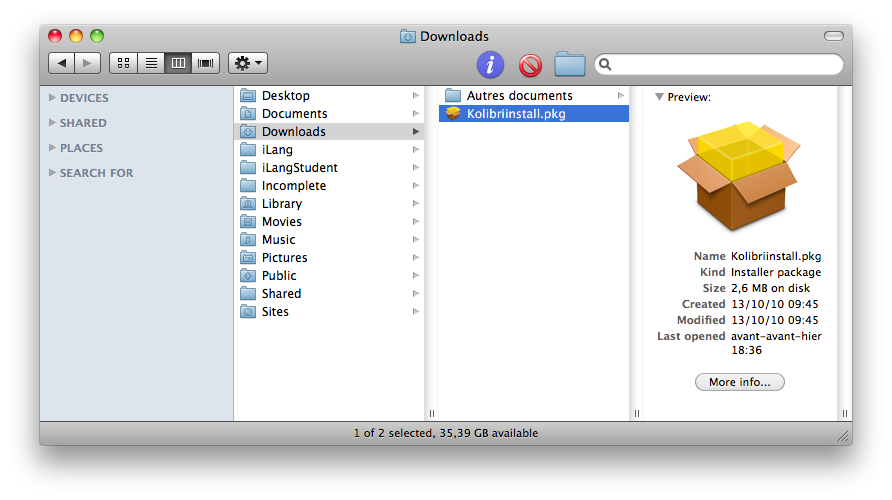Click the Library folder icon

point(248,203)
